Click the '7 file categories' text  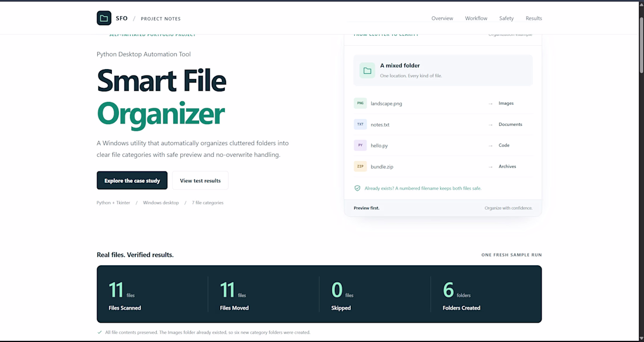pyautogui.click(x=207, y=203)
